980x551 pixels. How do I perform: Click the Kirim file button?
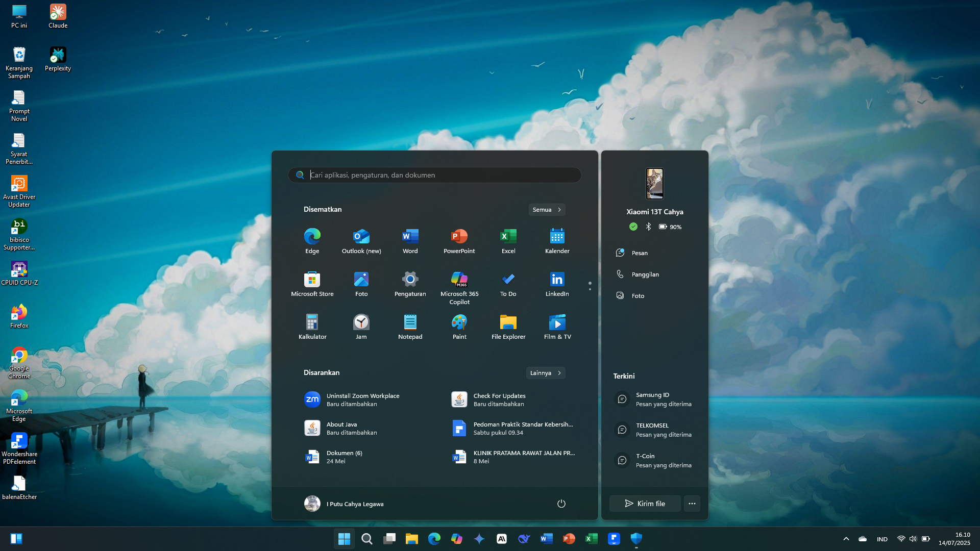(645, 504)
